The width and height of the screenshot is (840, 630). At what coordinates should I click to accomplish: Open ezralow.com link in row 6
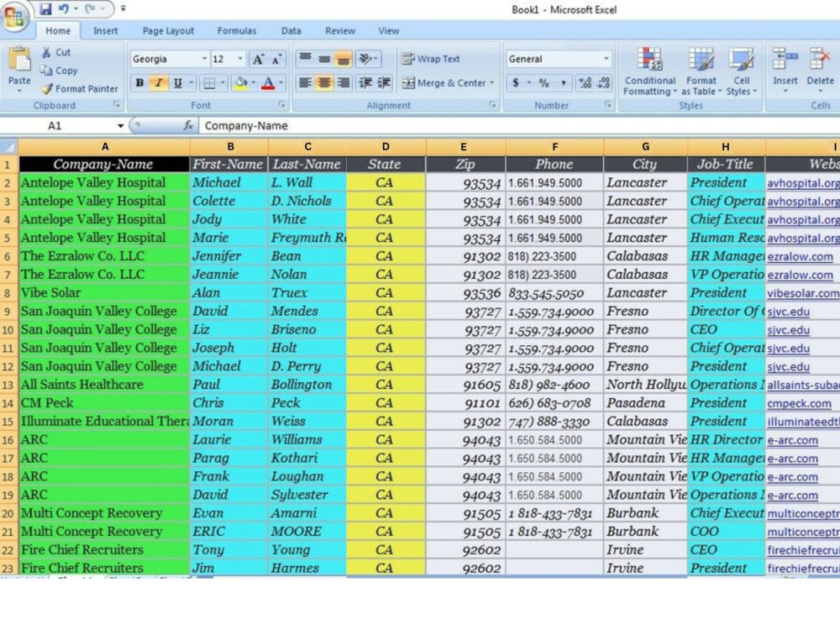800,256
